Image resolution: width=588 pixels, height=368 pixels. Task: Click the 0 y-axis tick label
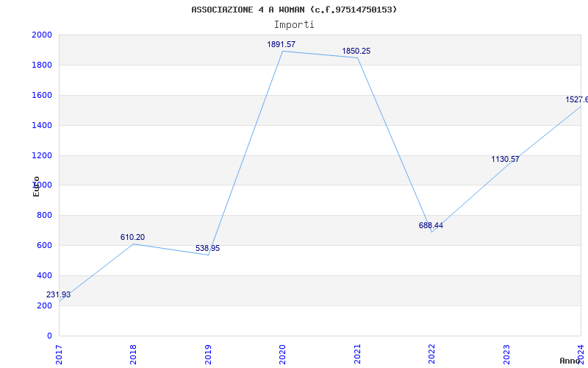click(49, 336)
